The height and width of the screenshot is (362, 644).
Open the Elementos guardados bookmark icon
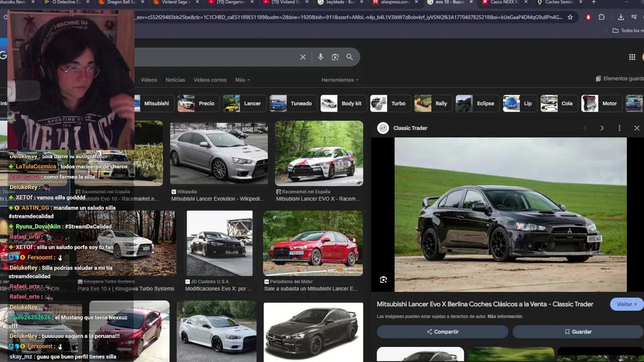tap(598, 79)
